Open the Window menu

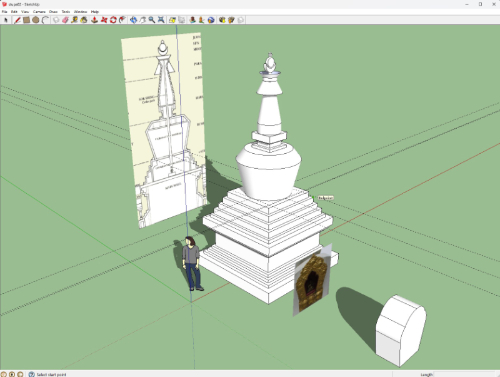[80, 12]
